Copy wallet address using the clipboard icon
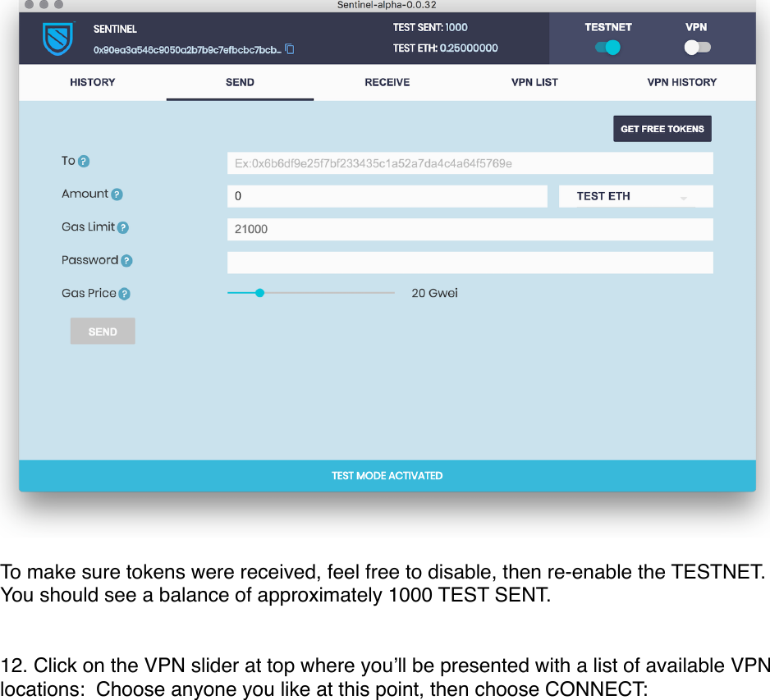This screenshot has width=770, height=700. [290, 49]
